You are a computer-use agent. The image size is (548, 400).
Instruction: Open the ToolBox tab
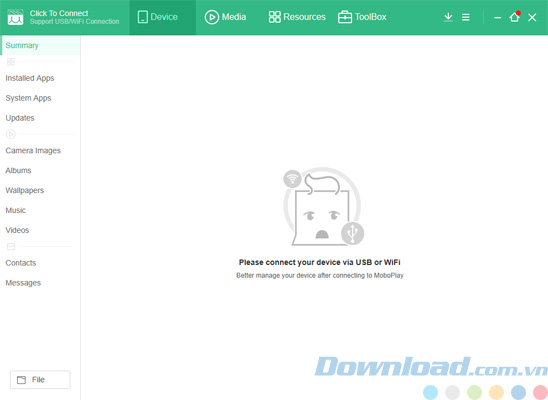(x=362, y=17)
